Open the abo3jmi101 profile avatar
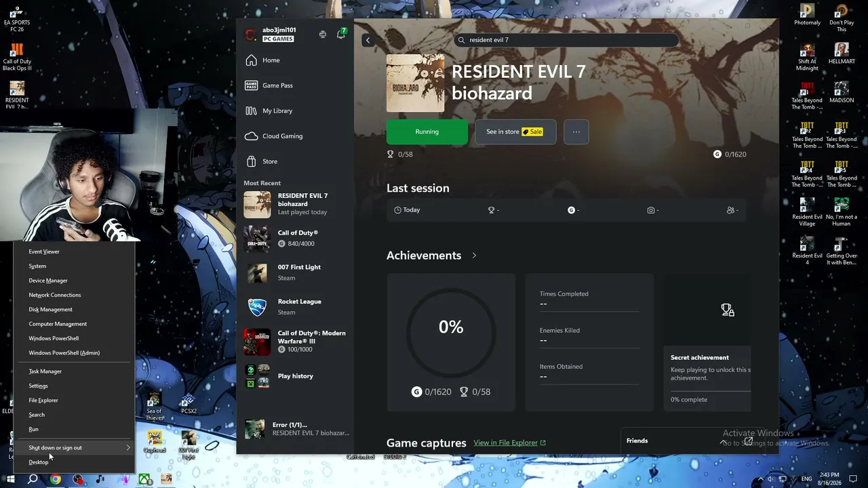The height and width of the screenshot is (488, 868). point(251,35)
